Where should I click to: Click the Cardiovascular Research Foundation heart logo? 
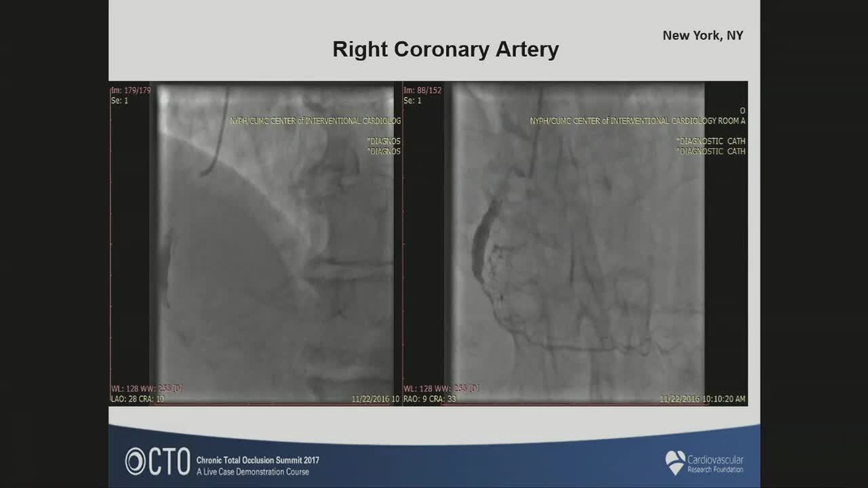tap(675, 462)
